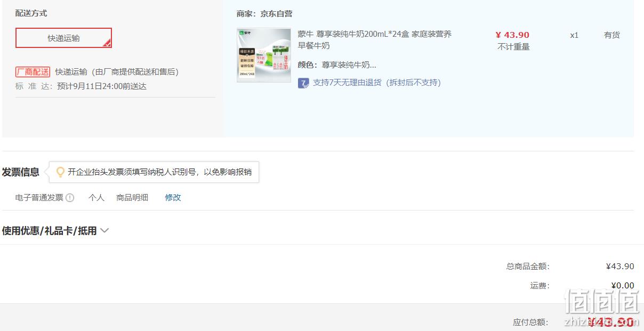
Task: Click the 个人 invoice title text
Action: pos(96,198)
